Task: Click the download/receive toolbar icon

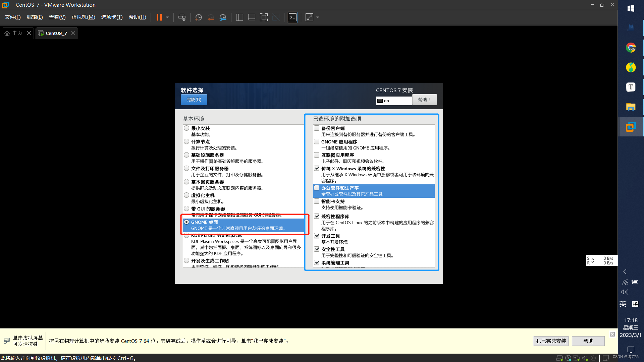Action: click(182, 17)
